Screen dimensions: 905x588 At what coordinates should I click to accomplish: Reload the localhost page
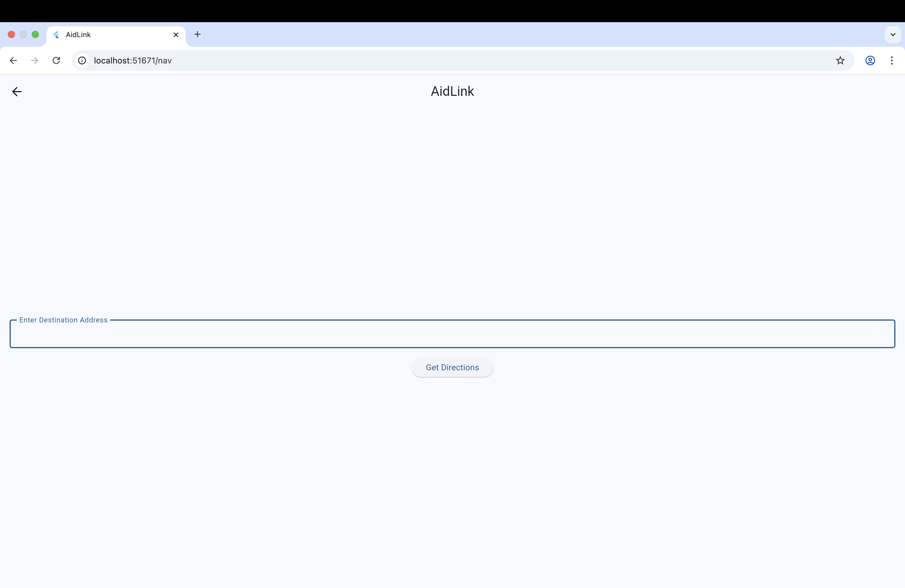(56, 60)
